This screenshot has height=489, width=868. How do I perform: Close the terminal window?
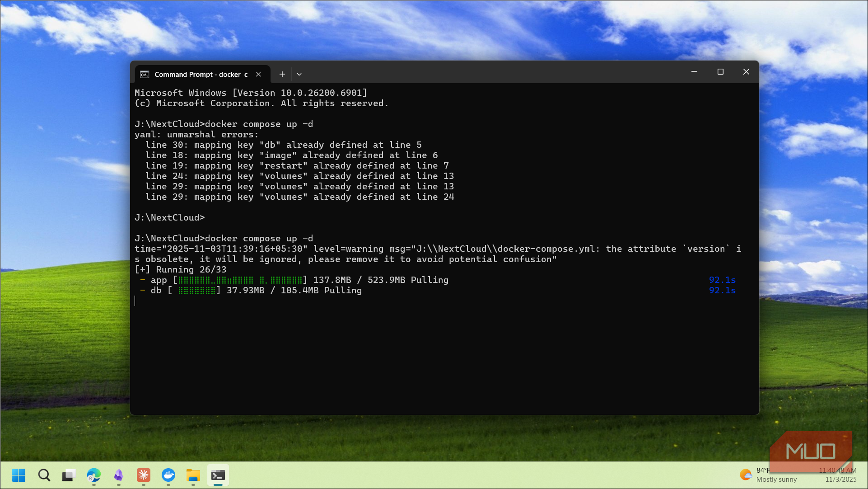pyautogui.click(x=746, y=72)
